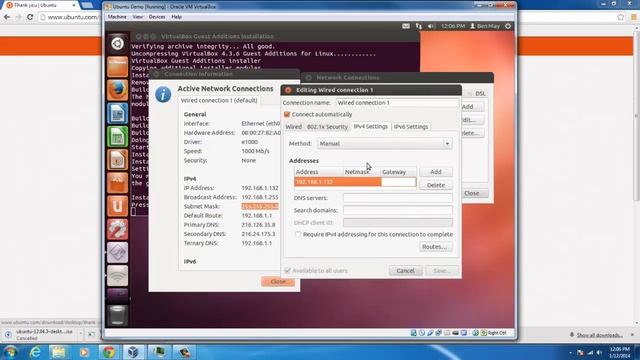Click the Connection name input field
The width and height of the screenshot is (640, 360).
click(x=397, y=103)
